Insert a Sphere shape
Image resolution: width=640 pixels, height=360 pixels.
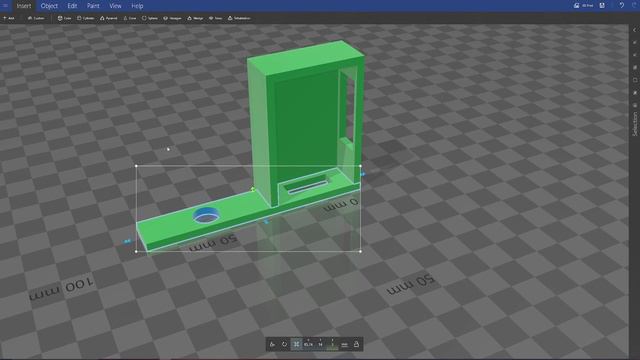coord(149,18)
